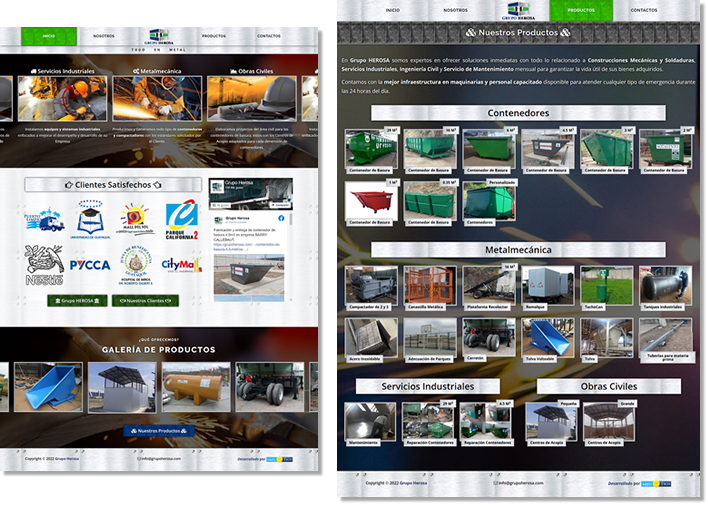Click the info@grupoherosa.com link in right footer
708x505 pixels.
(x=518, y=483)
